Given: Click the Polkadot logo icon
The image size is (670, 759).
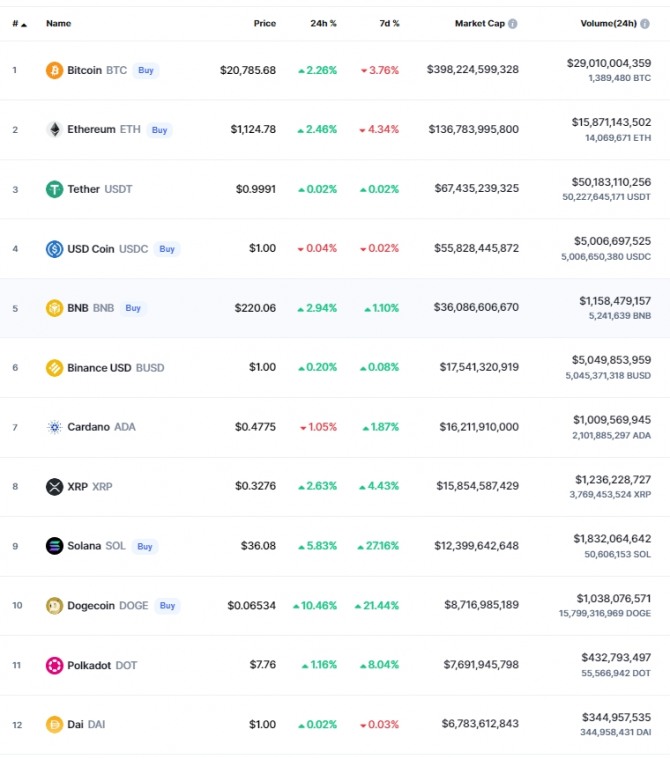Looking at the screenshot, I should click(x=54, y=665).
